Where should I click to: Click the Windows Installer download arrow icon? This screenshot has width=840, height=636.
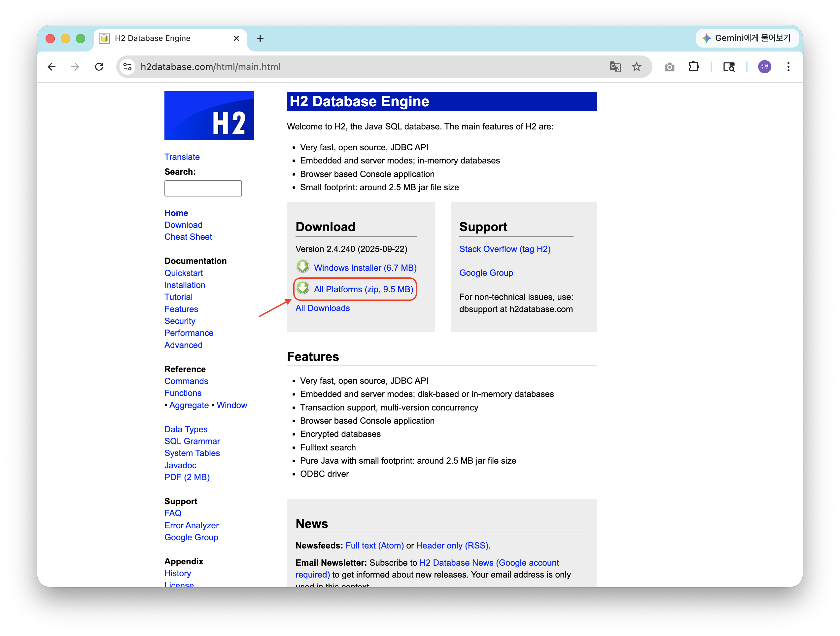pyautogui.click(x=303, y=266)
